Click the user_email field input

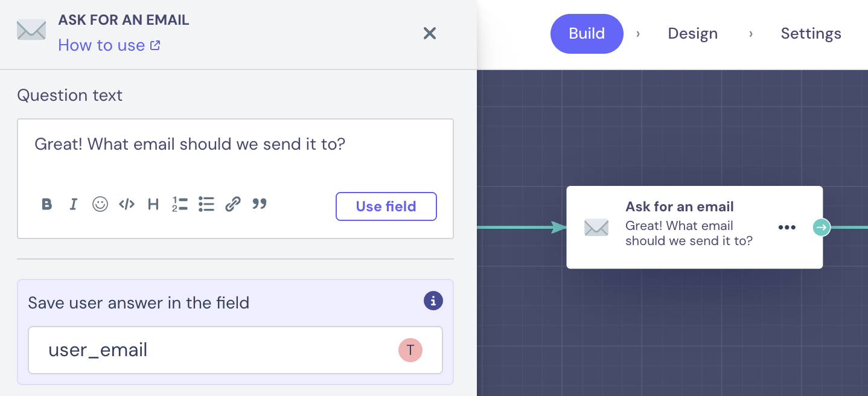(x=235, y=350)
